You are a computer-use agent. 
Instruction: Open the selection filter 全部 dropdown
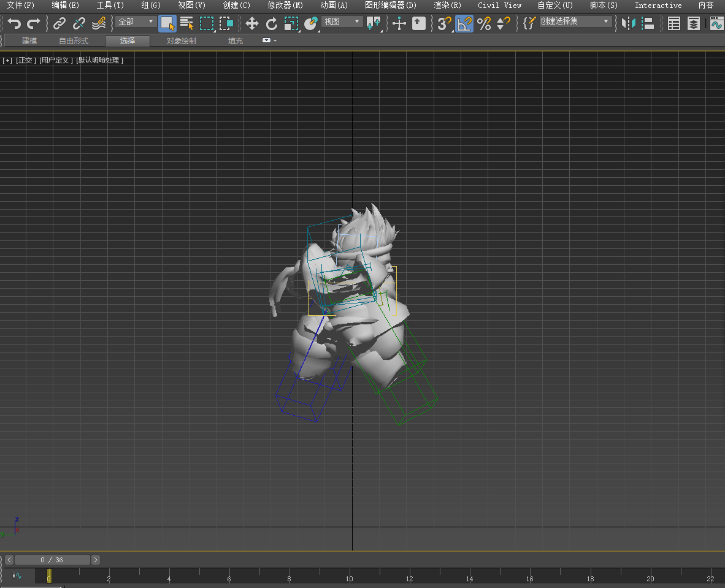[x=136, y=21]
